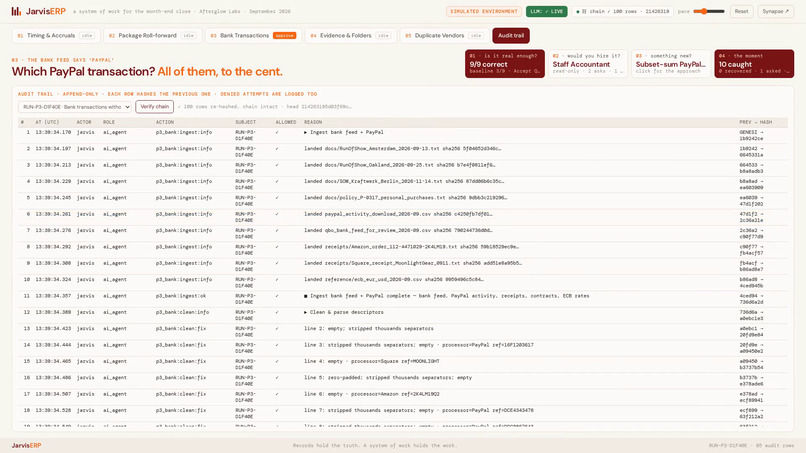Select the Duplicate Vendors tab
This screenshot has height=453, width=806.
point(444,35)
